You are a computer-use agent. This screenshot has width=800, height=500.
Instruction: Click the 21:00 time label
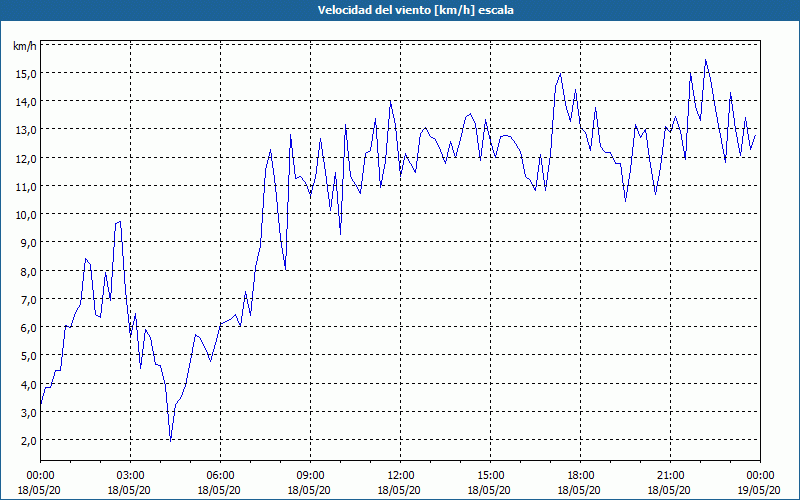tap(670, 476)
